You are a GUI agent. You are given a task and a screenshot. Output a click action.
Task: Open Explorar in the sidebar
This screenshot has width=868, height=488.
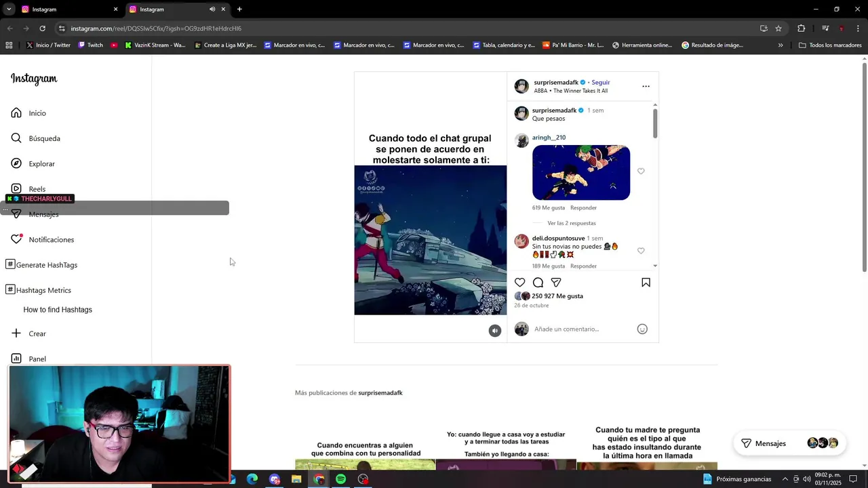click(x=33, y=164)
